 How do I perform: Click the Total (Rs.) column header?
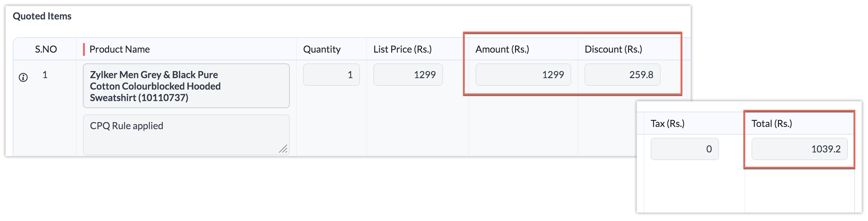click(x=772, y=124)
